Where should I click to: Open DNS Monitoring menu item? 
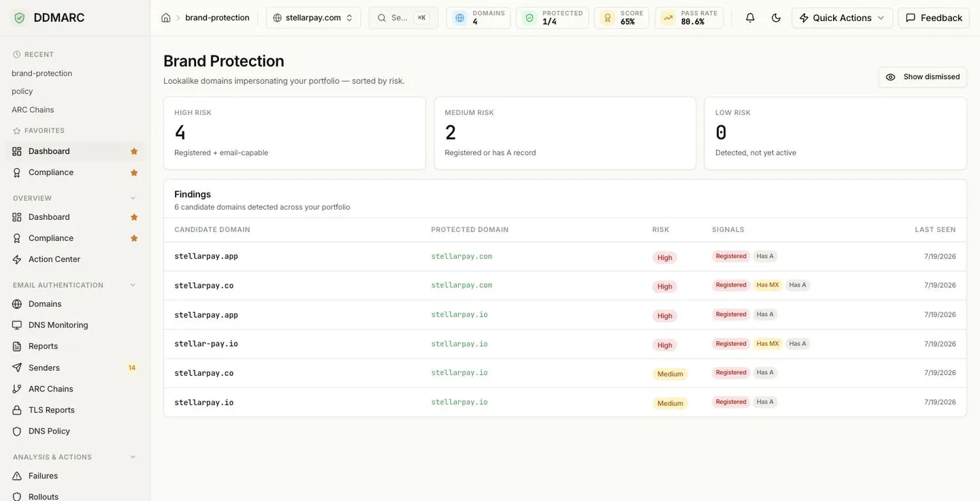click(x=75, y=325)
